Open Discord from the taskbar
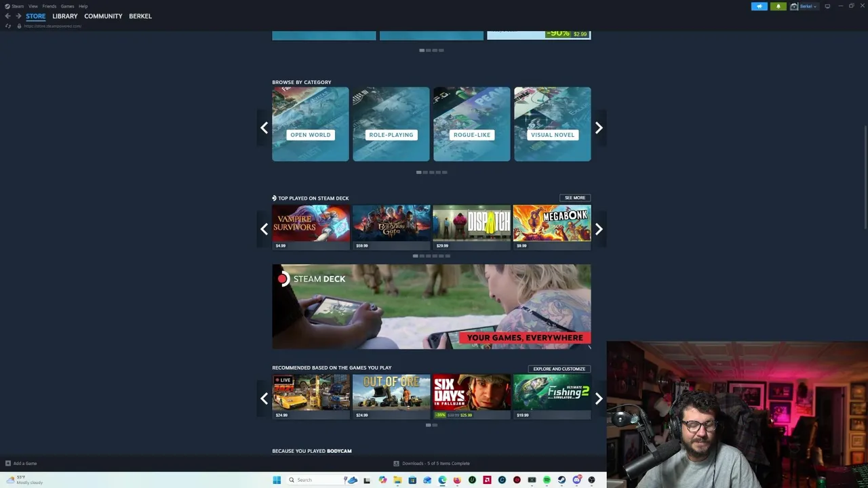The image size is (868, 488). [x=576, y=480]
